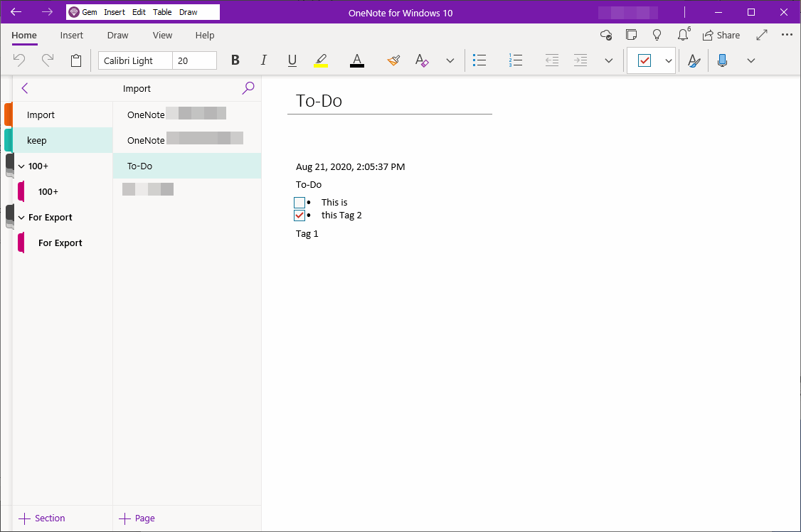Switch to the Draw ribbon tab
Screen dimensions: 801x532
(x=117, y=36)
